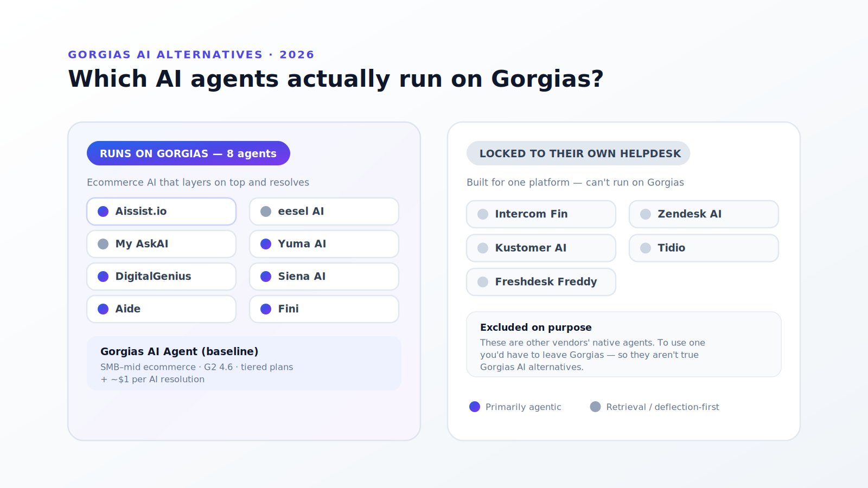Click the 'Excluded on purpose' heading
Screen dimensions: 868x488
click(535, 328)
